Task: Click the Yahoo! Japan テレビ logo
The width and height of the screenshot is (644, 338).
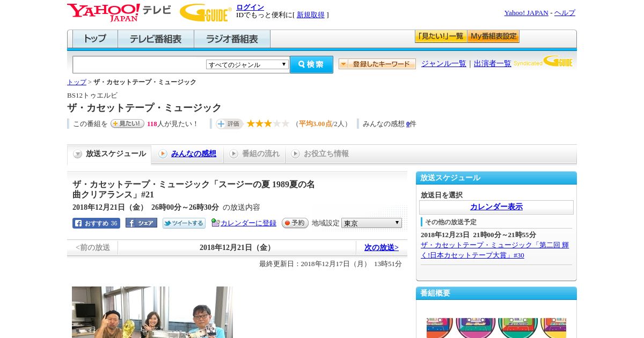Action: pos(119,12)
